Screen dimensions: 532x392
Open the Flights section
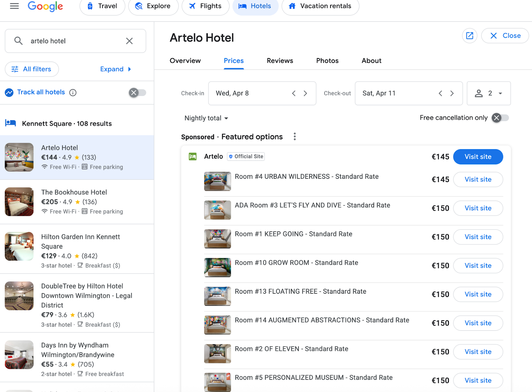(205, 6)
